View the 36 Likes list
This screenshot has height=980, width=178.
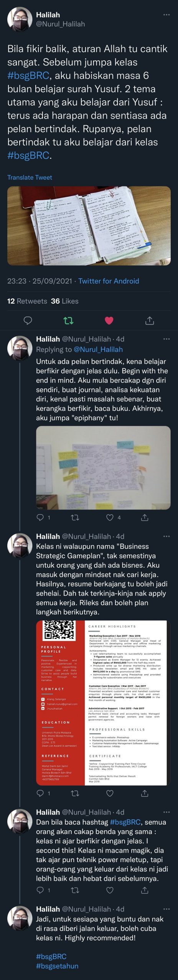pos(64,301)
